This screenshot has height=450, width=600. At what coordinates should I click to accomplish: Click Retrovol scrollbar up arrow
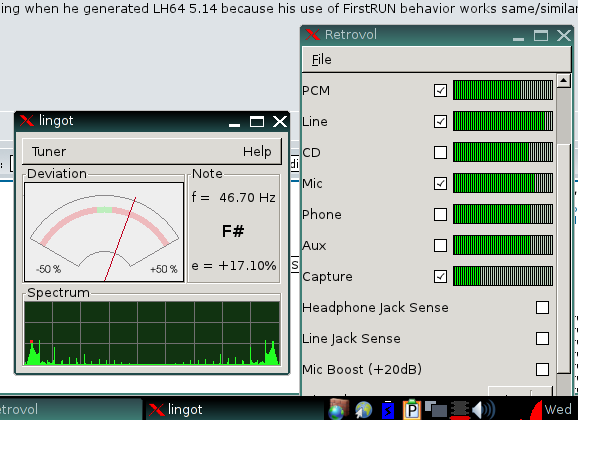564,80
